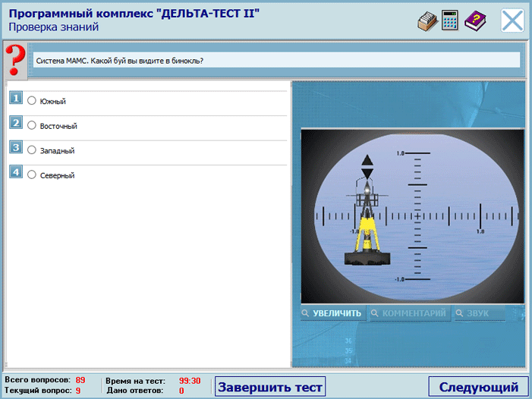Click the question text field

pyautogui.click(x=276, y=61)
